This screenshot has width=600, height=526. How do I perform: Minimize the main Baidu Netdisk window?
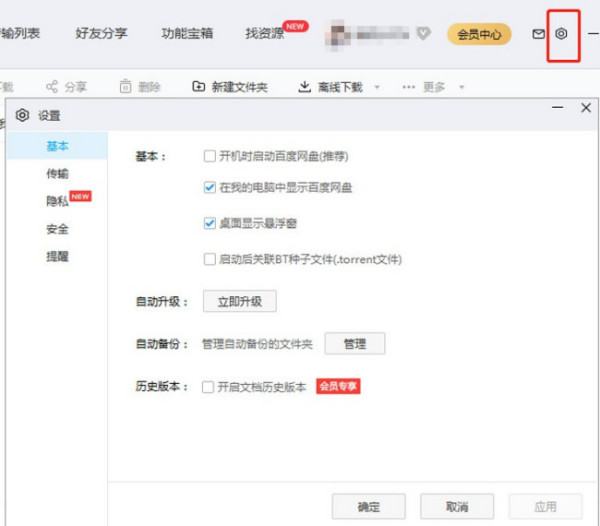[x=593, y=34]
